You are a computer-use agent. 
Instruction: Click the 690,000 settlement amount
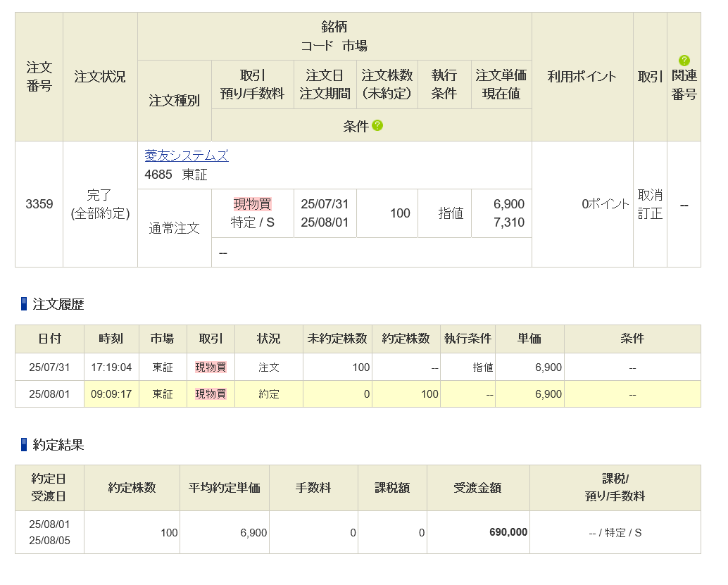[508, 532]
